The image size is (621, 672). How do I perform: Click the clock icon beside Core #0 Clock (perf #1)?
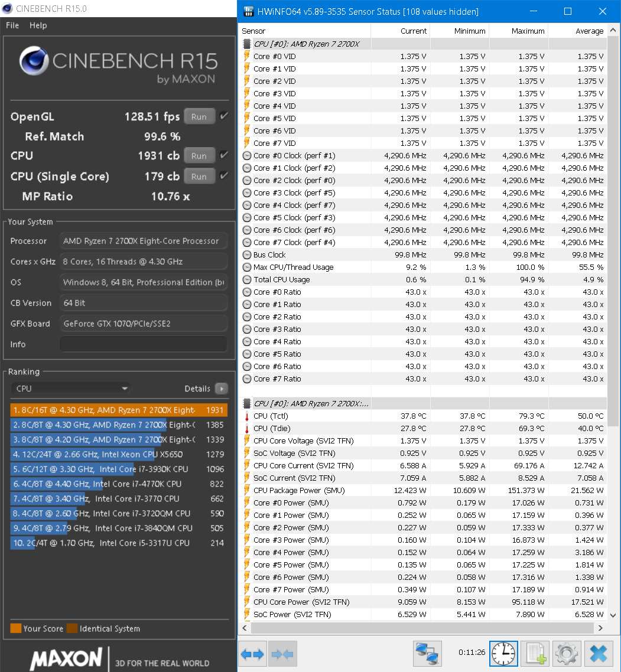246,155
